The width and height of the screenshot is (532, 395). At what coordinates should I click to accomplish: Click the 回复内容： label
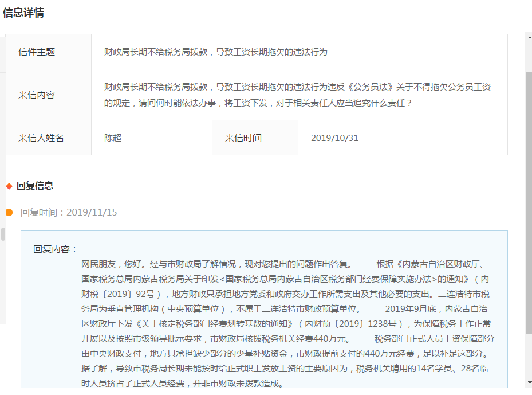click(x=55, y=249)
